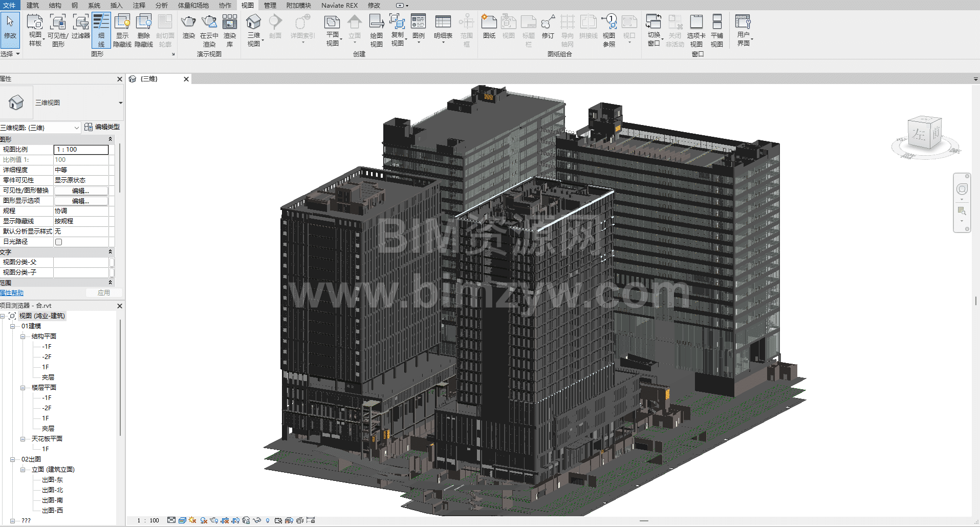This screenshot has width=980, height=527.
Task: Switch to the 建筑 ribbon tab
Action: coord(32,5)
